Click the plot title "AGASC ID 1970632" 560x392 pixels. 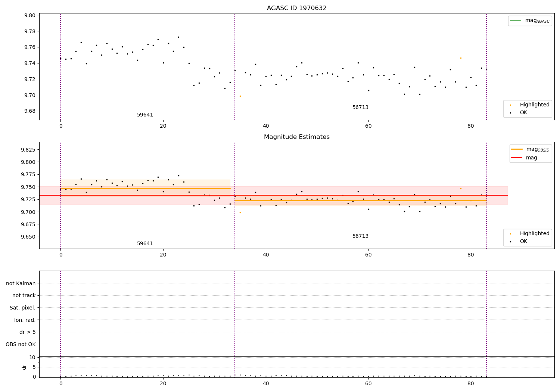(x=296, y=8)
